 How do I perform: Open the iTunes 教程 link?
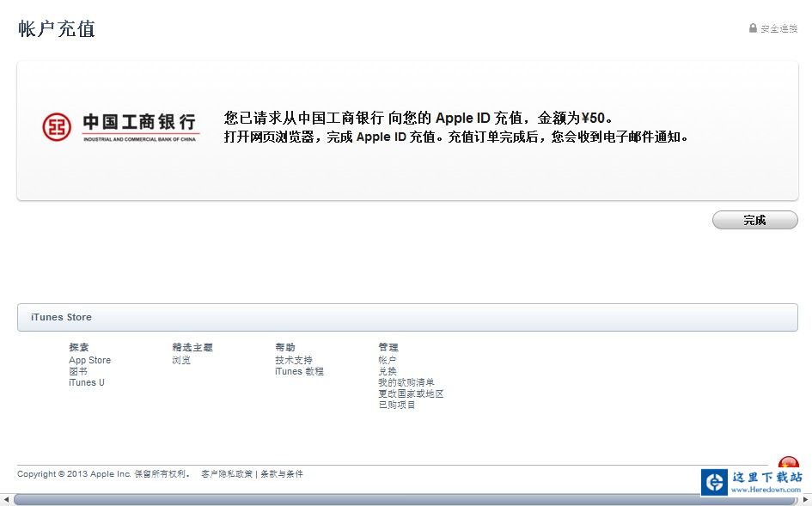[299, 371]
